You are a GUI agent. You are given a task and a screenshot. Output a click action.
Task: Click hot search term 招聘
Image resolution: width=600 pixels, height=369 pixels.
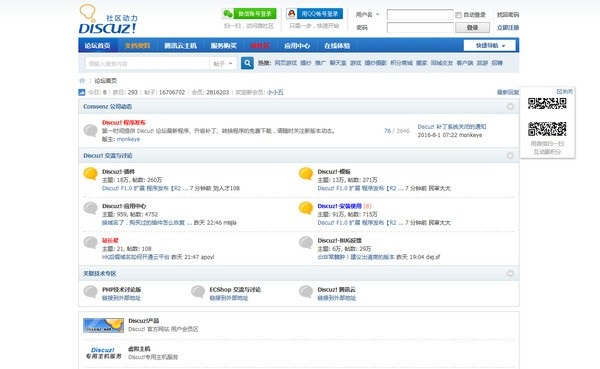497,63
